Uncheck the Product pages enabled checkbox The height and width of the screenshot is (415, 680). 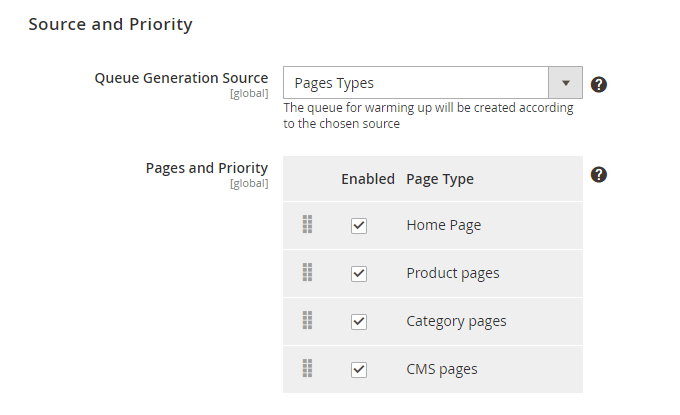[359, 274]
